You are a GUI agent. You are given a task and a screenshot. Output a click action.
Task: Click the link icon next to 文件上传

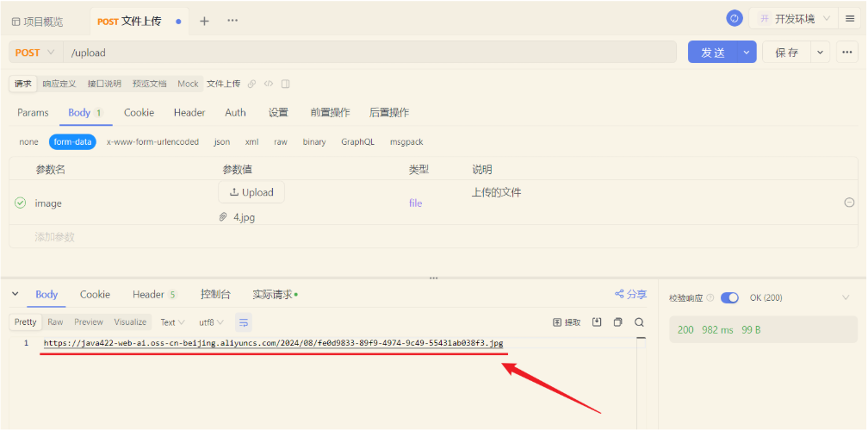click(252, 84)
